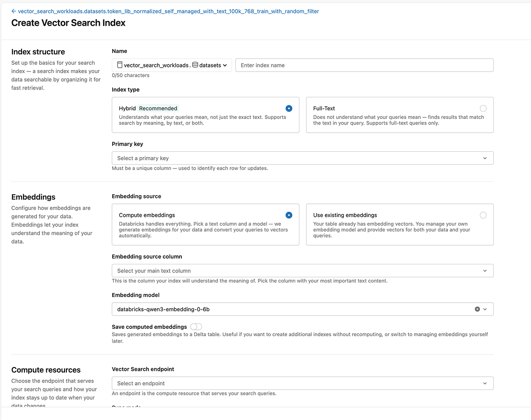531x420 pixels.
Task: Choose the Use existing embeddings radio option
Action: coord(483,215)
